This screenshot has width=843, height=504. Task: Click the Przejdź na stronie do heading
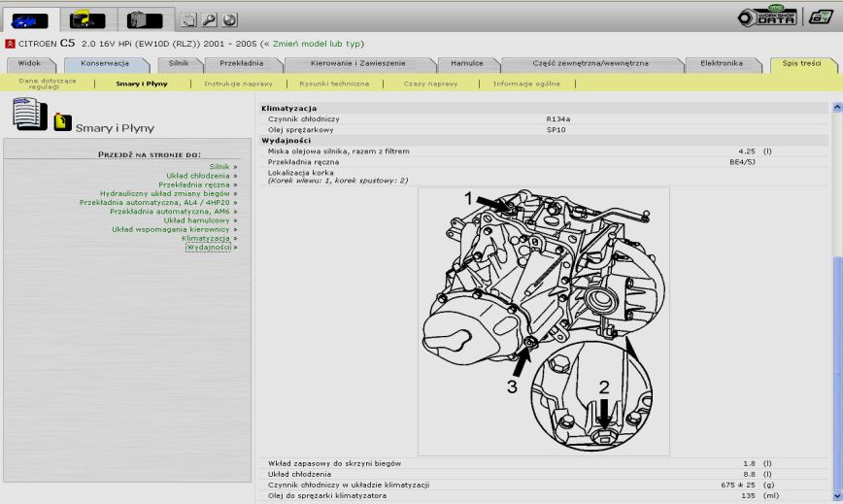[150, 154]
